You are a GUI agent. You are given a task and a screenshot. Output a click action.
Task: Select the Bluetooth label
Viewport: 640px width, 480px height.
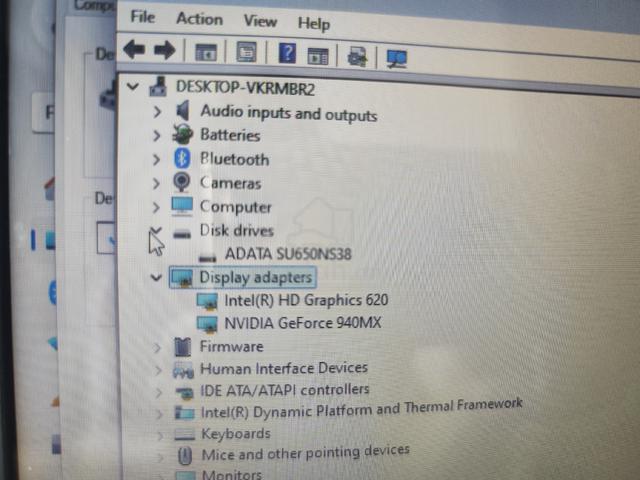[x=234, y=159]
